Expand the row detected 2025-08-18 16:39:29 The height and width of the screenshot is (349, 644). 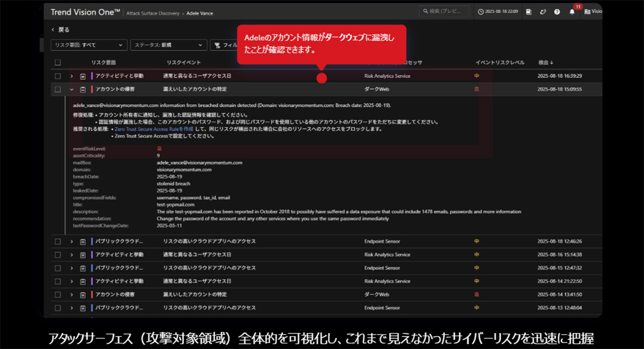coord(71,76)
